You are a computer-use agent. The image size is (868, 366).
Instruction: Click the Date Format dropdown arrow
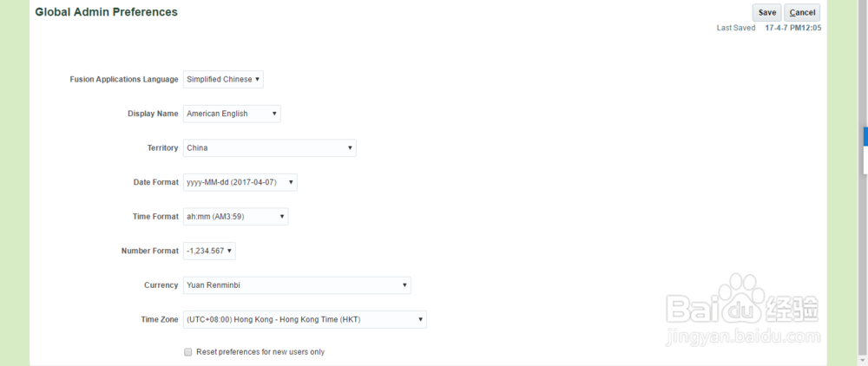click(x=291, y=182)
